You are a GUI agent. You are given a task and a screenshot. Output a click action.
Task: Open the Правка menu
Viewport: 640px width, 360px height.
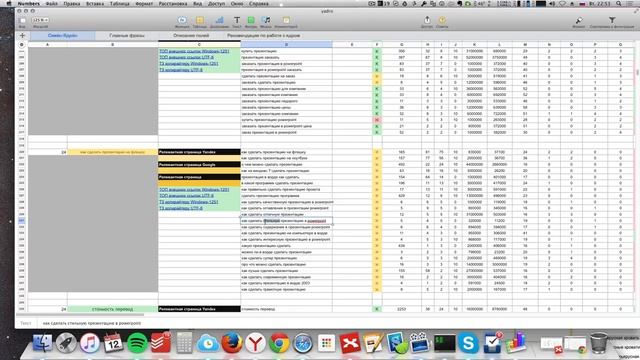point(72,4)
